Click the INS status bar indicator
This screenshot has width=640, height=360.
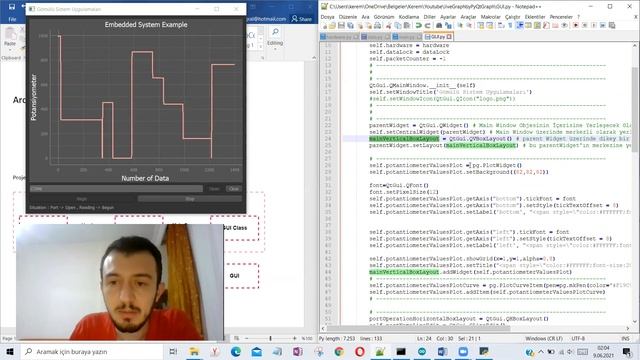point(625,338)
